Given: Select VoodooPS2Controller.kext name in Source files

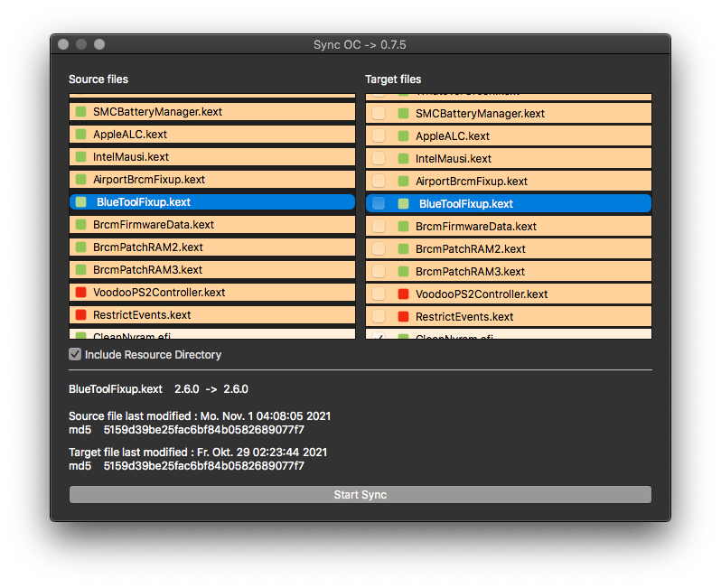Looking at the screenshot, I should [x=159, y=292].
